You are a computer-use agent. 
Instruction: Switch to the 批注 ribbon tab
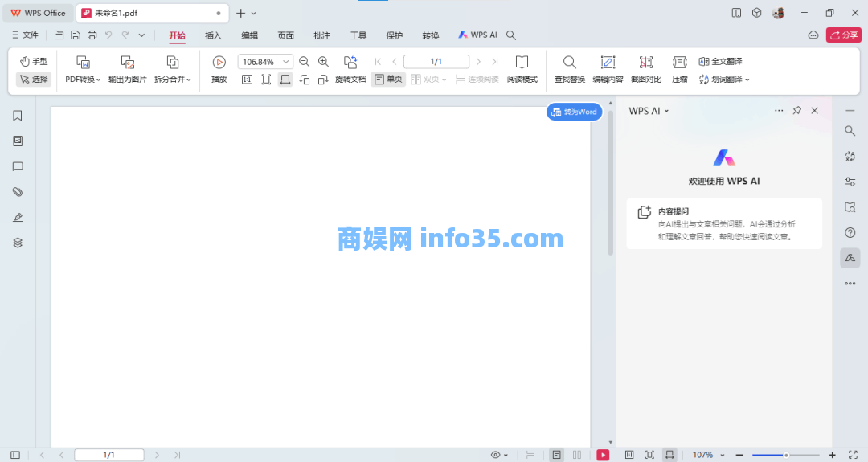321,35
